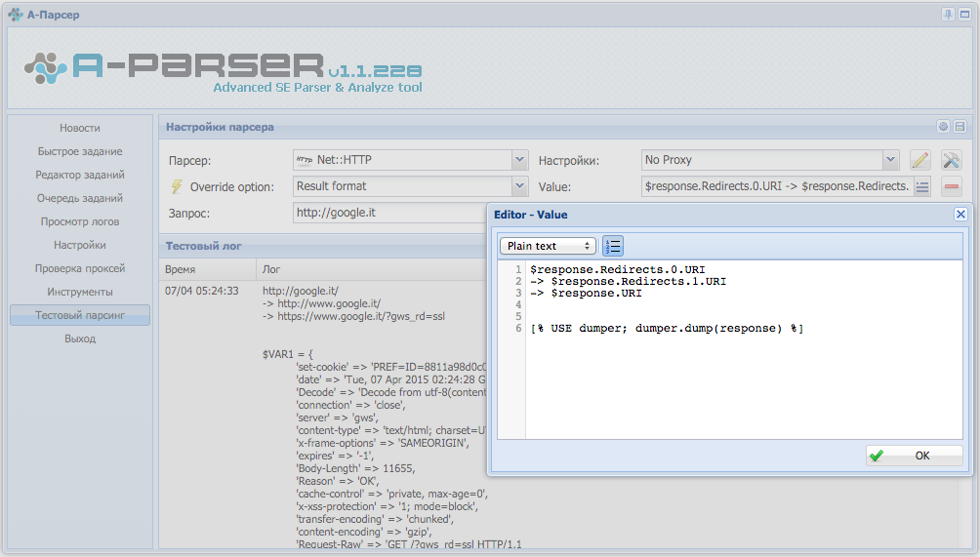Remove override option with red minus icon
The image size is (980, 557).
coord(952,186)
